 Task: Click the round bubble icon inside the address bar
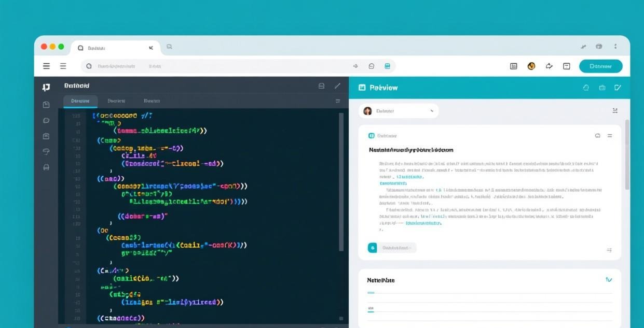(x=372, y=66)
